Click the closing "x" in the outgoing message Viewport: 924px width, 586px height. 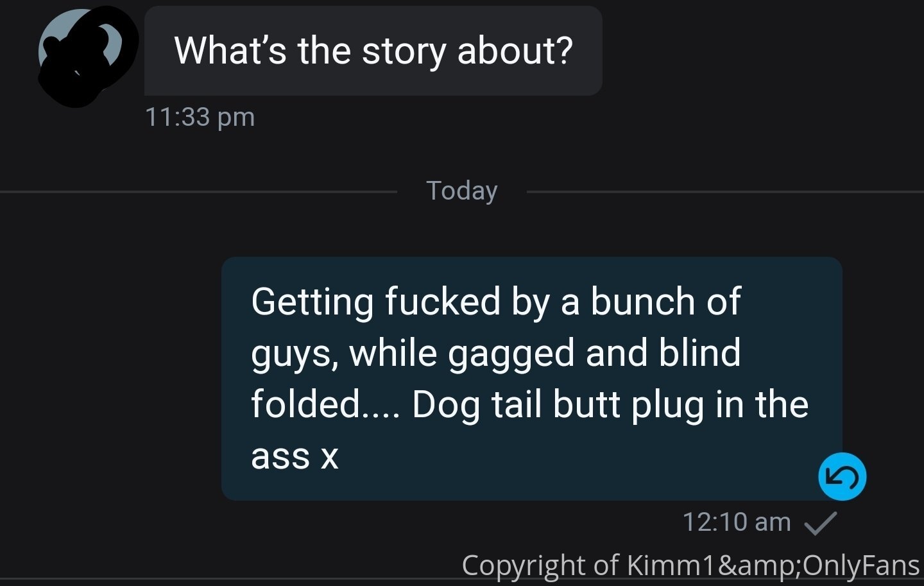point(329,458)
